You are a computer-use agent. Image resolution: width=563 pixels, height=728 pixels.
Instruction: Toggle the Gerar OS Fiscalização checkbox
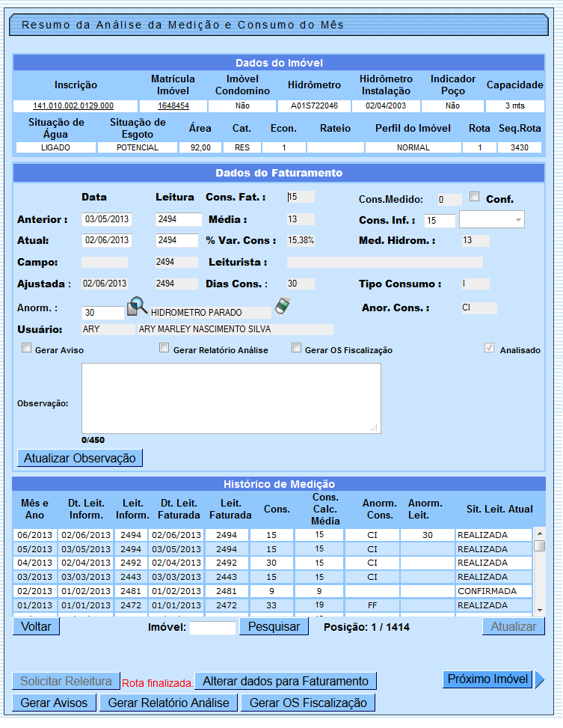pyautogui.click(x=296, y=348)
